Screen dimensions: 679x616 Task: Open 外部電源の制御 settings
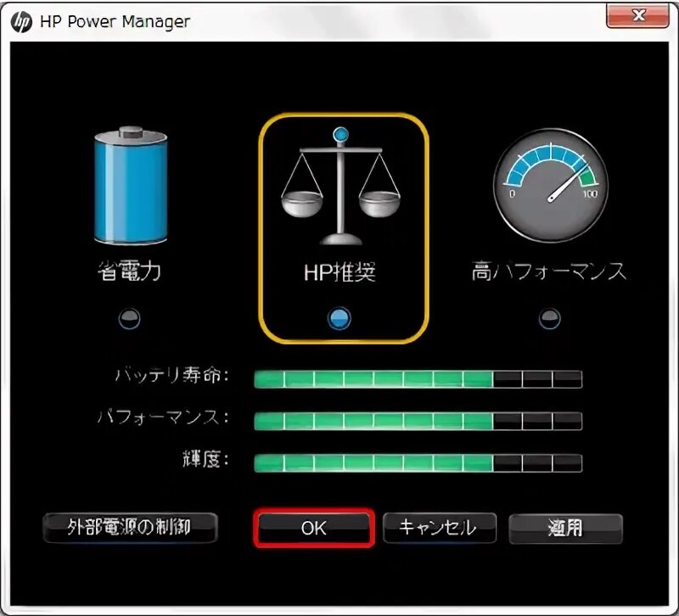pyautogui.click(x=130, y=528)
